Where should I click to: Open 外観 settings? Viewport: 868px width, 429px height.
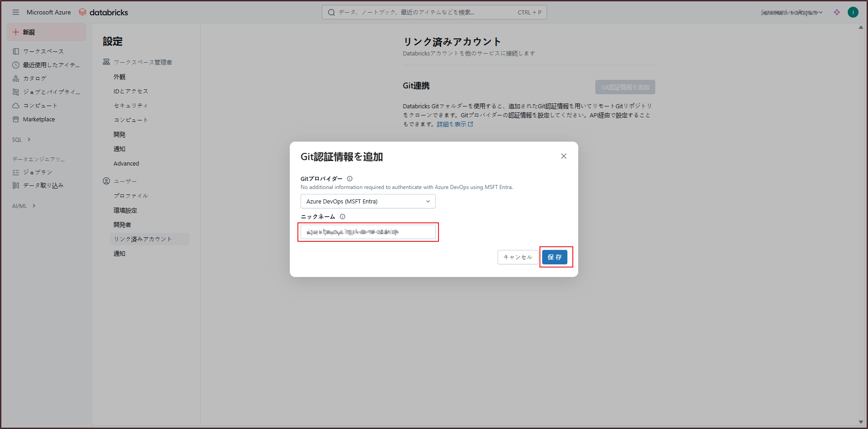point(119,77)
